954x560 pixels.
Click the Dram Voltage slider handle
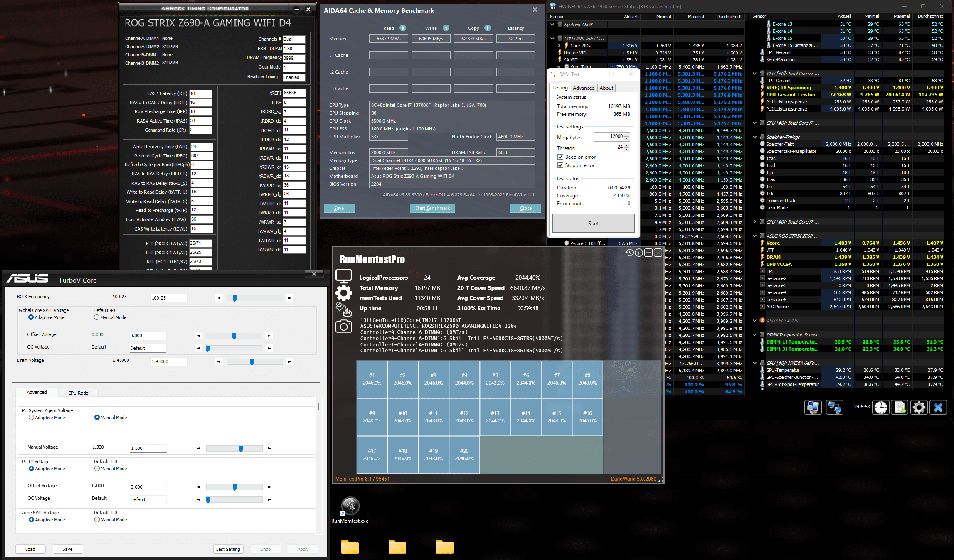[x=252, y=362]
